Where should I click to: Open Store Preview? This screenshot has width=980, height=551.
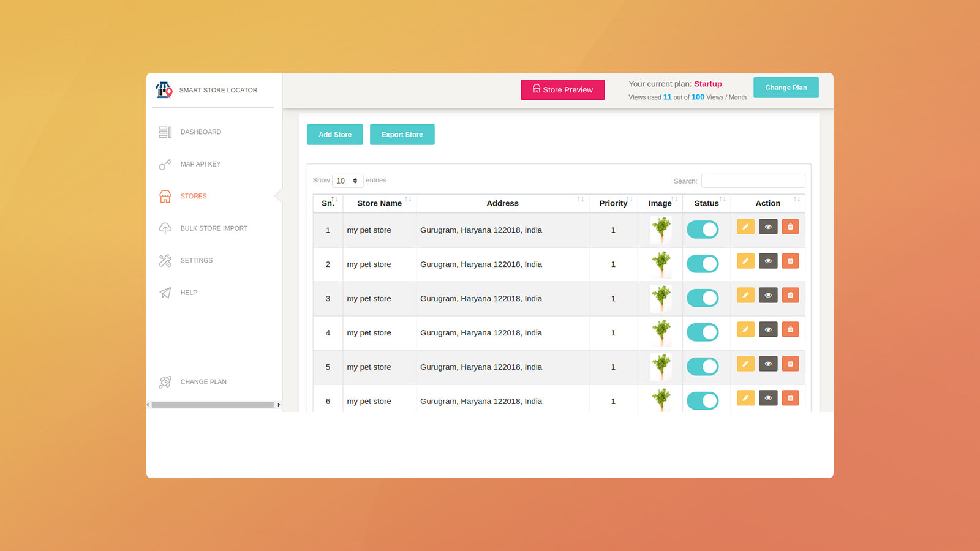[x=562, y=89]
